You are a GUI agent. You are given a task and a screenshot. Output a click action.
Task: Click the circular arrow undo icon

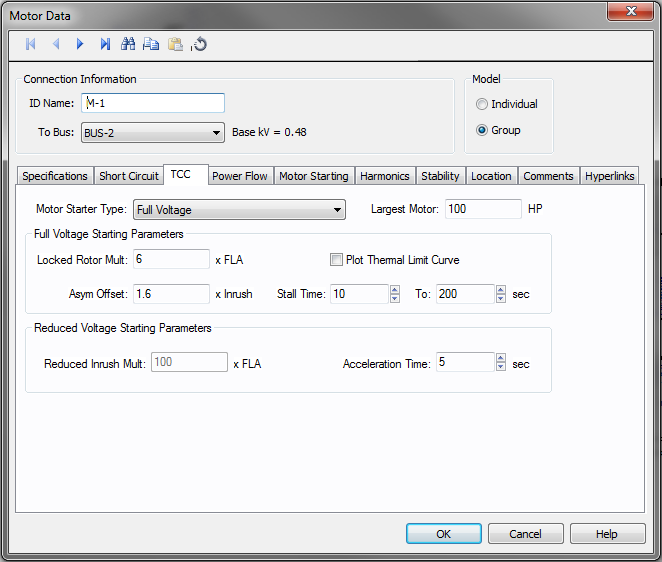pyautogui.click(x=200, y=44)
